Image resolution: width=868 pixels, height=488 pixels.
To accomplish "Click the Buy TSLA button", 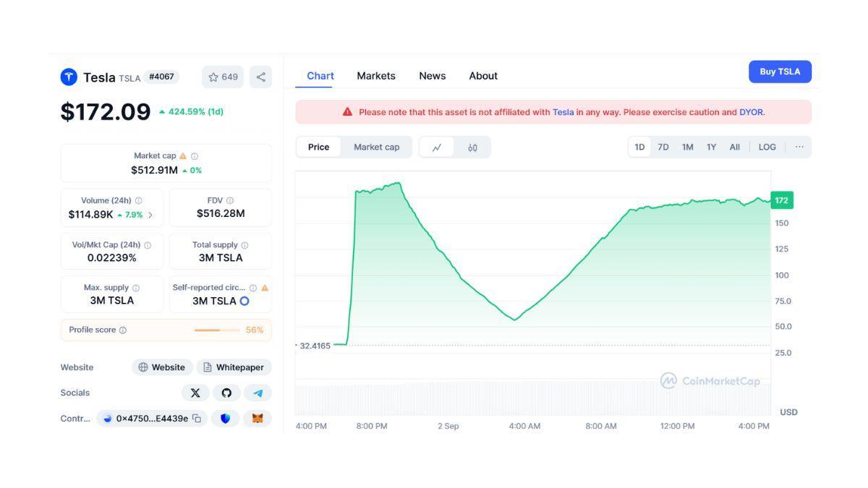I will (x=780, y=72).
